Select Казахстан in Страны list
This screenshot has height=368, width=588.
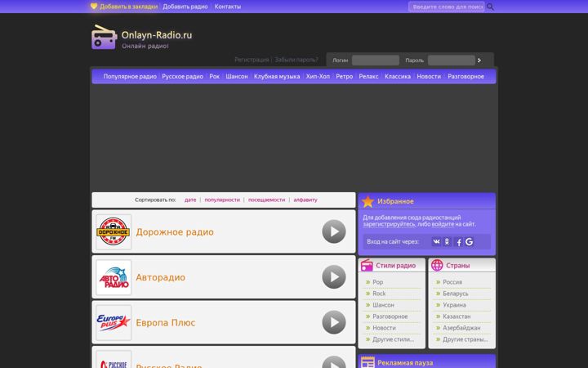click(457, 316)
